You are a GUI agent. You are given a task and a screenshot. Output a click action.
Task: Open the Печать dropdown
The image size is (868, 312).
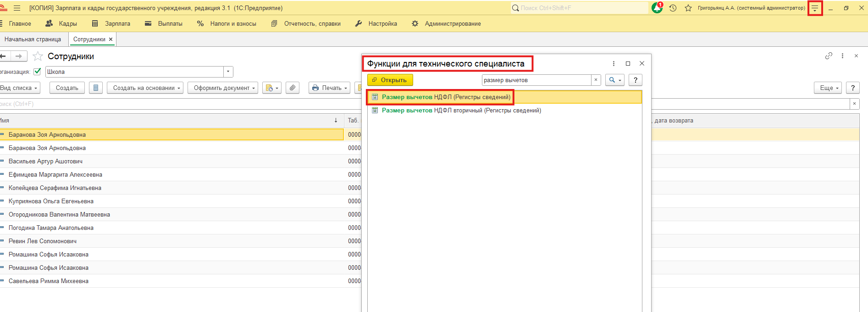tap(330, 88)
